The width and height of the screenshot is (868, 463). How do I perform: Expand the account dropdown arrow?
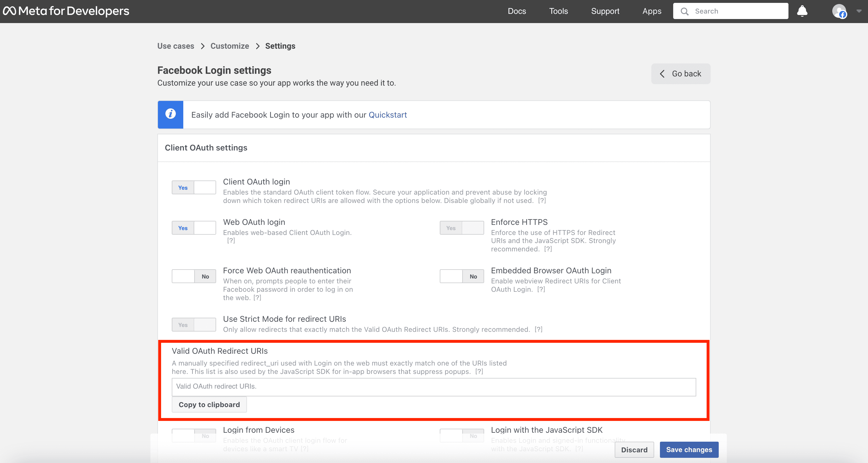(x=859, y=11)
